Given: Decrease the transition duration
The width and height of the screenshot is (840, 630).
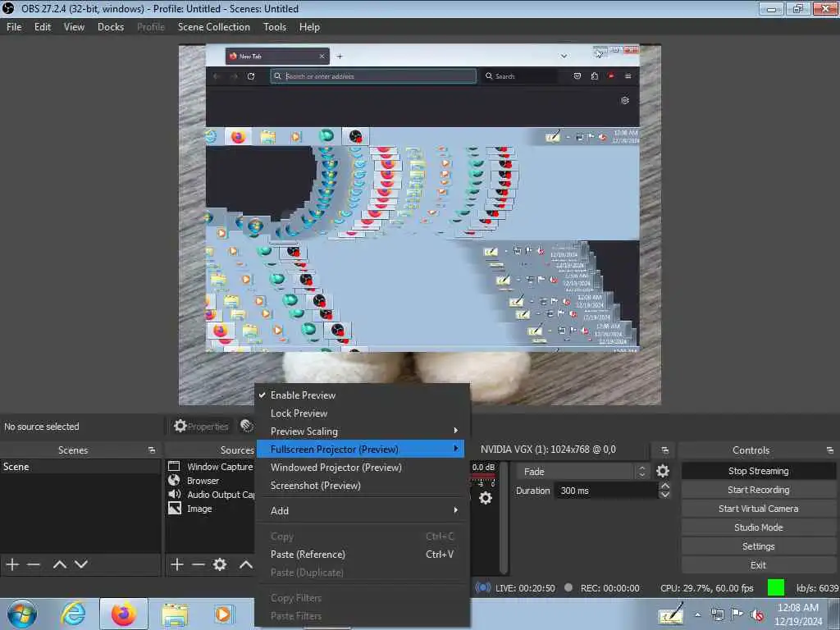Looking at the screenshot, I should click(x=664, y=495).
